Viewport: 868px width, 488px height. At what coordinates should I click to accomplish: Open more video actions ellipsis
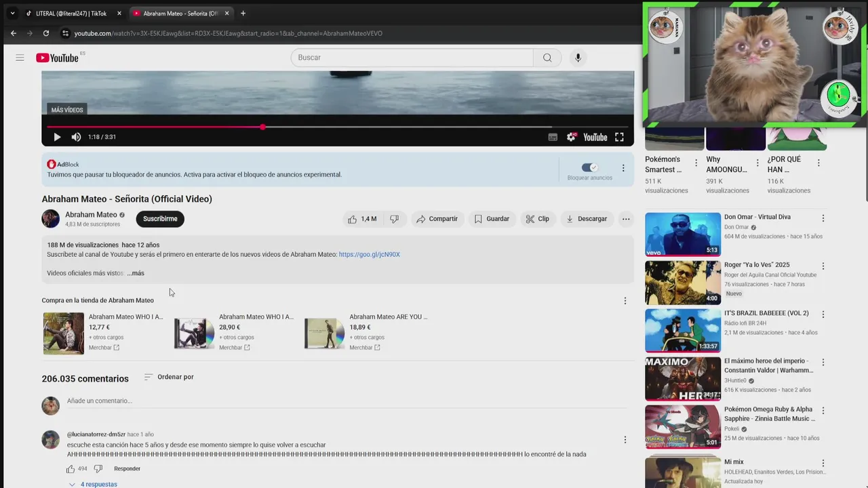[x=626, y=219]
